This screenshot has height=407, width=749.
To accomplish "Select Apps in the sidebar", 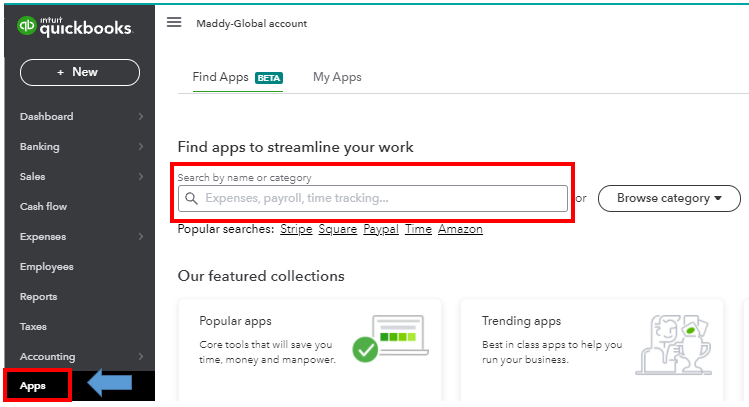I will pyautogui.click(x=33, y=386).
